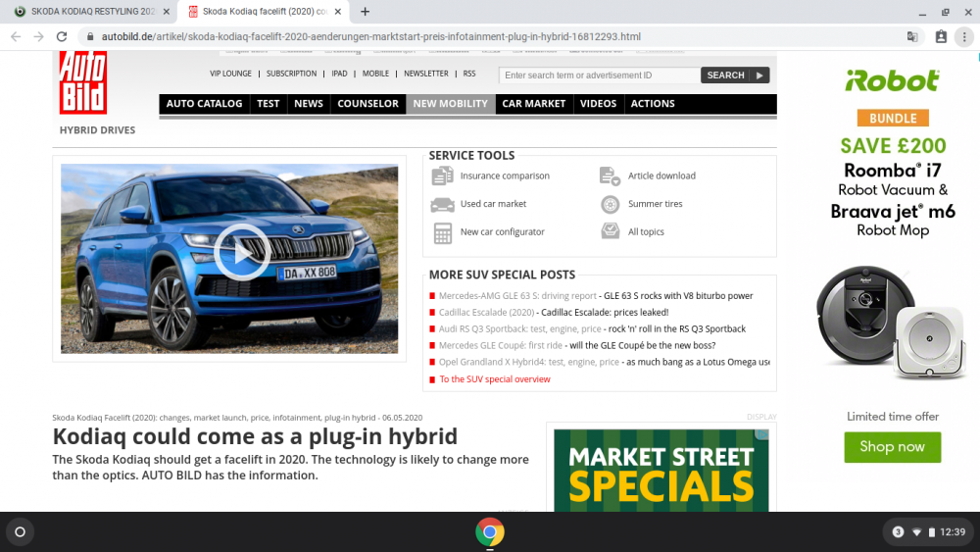Click the SEARCH button
This screenshot has width=980, height=552.
click(x=735, y=75)
